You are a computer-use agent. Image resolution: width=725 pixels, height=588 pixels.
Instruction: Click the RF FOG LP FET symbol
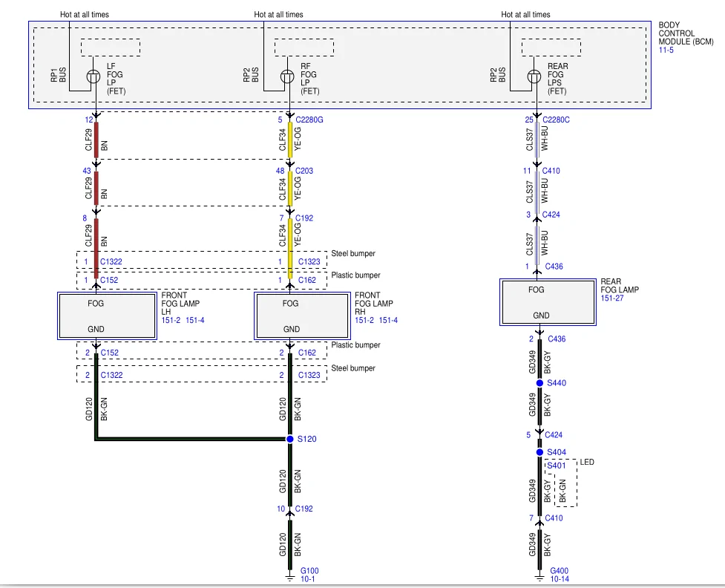tap(287, 76)
